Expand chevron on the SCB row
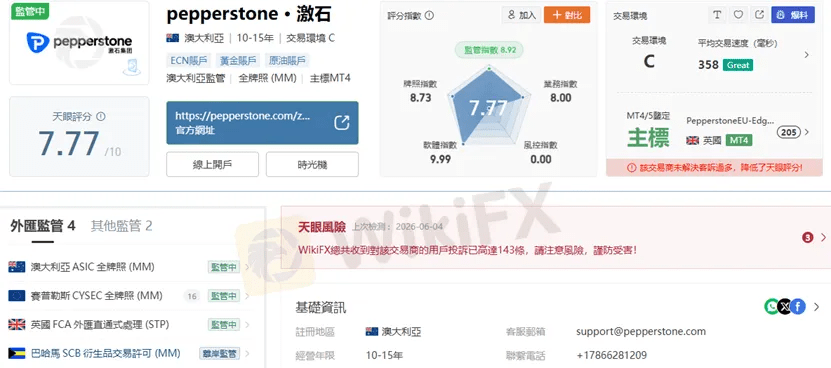The width and height of the screenshot is (831, 368). click(247, 353)
